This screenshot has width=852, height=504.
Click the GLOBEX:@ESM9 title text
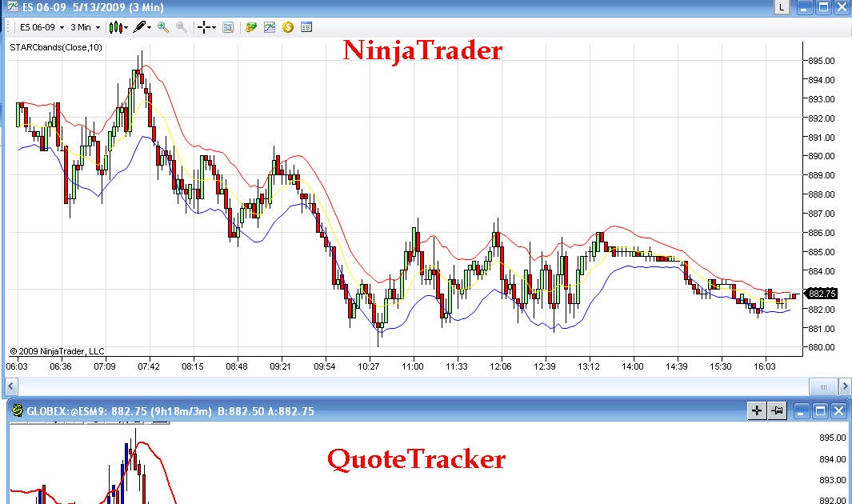coord(66,411)
